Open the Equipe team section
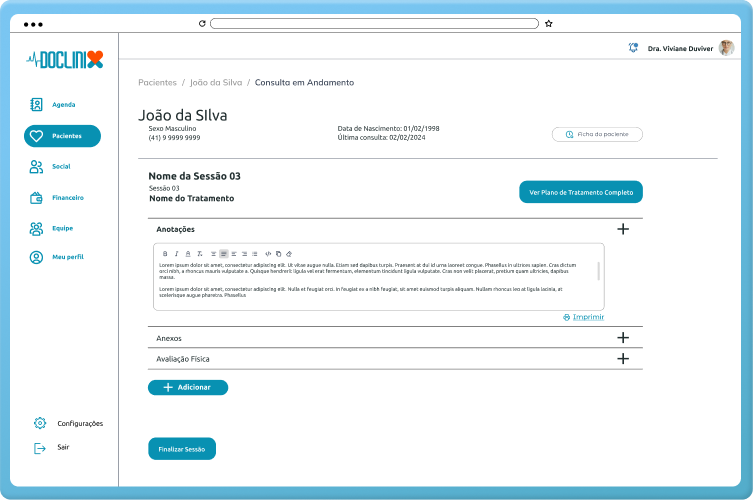This screenshot has height=500, width=753. coord(61,228)
